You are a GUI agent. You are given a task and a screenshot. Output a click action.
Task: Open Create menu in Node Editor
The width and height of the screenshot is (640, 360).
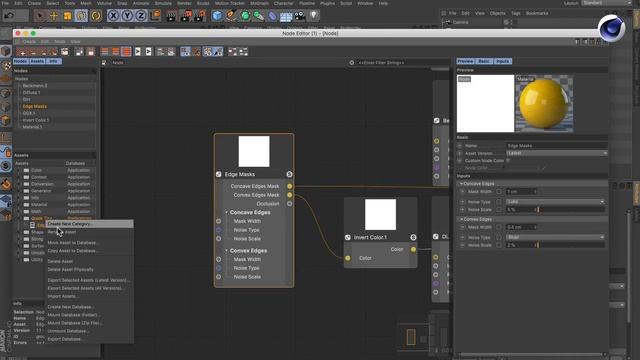coord(29,42)
